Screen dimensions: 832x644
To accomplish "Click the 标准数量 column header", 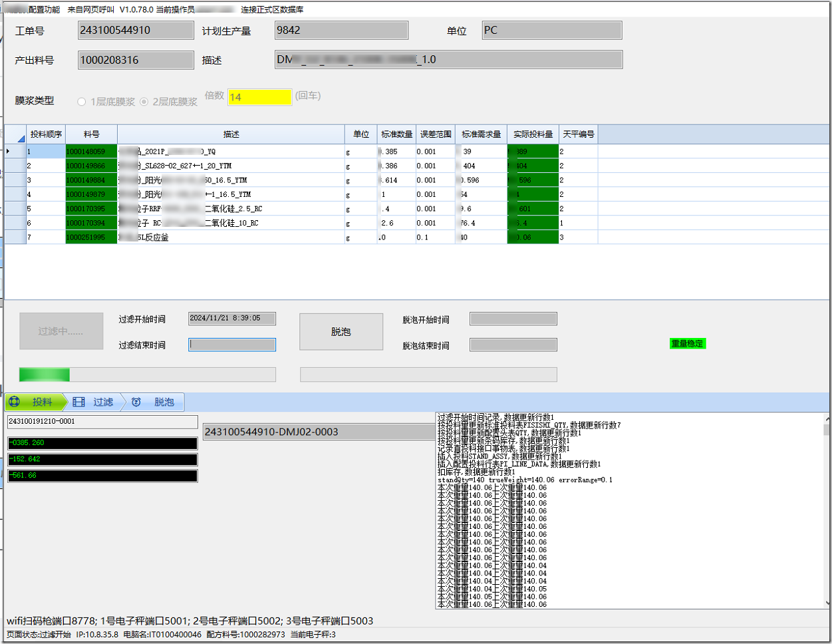I will [x=396, y=134].
